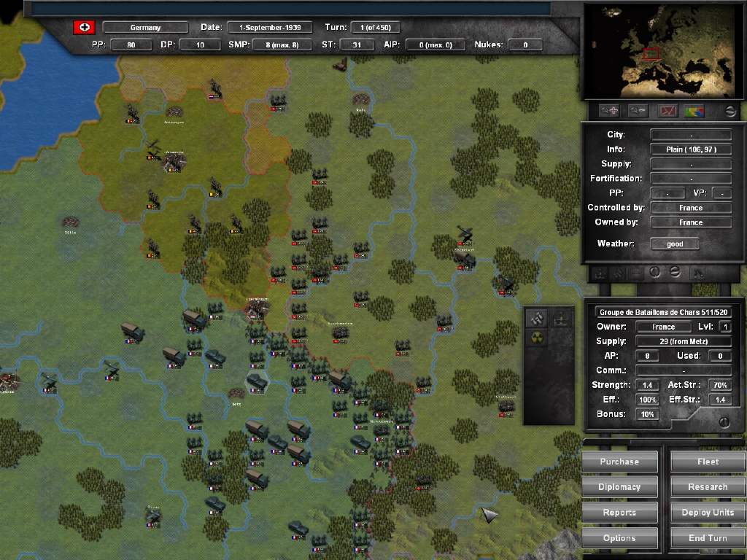Screen dimensions: 747x560
Task: Click the globe icon beside the map mode buttons
Action: (730, 110)
